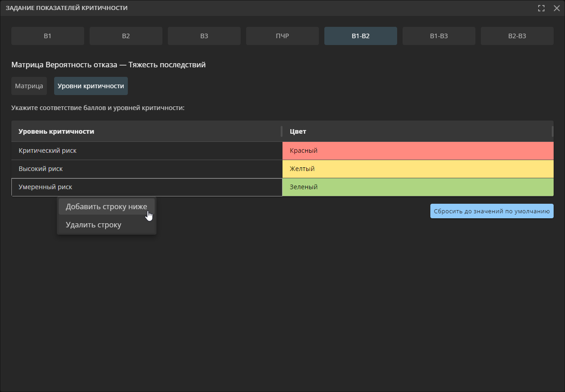The image size is (565, 392).
Task: Click the Красный color cell
Action: [x=418, y=151]
